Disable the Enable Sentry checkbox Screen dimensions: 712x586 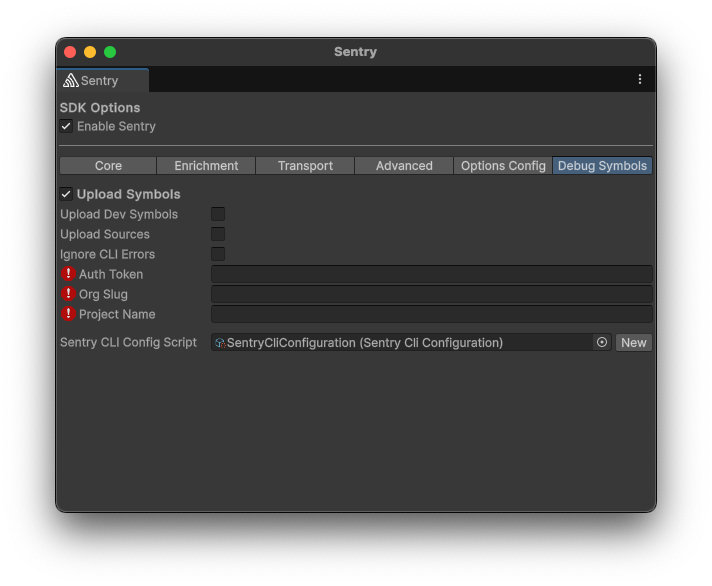66,127
